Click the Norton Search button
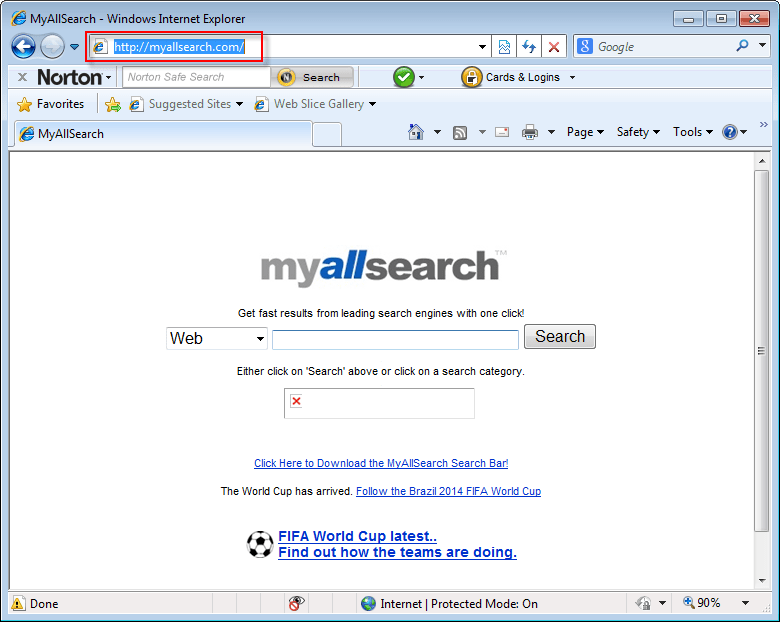The width and height of the screenshot is (780, 622). [x=313, y=77]
